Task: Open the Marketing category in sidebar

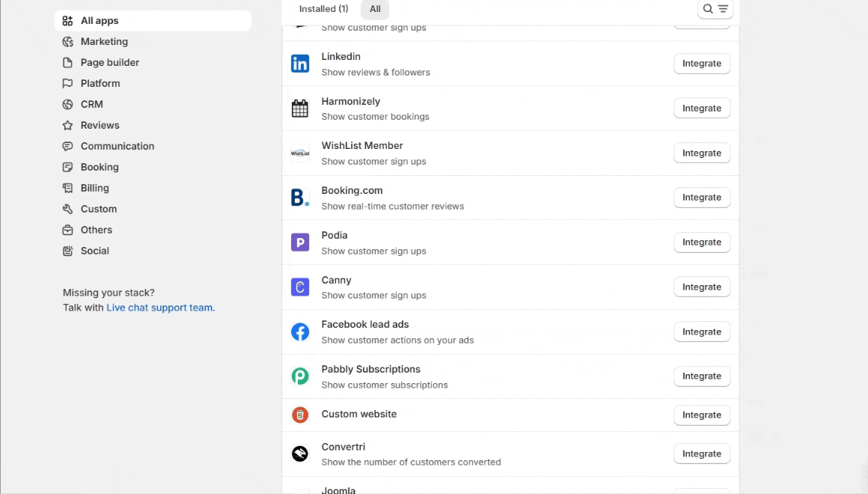Action: 104,42
